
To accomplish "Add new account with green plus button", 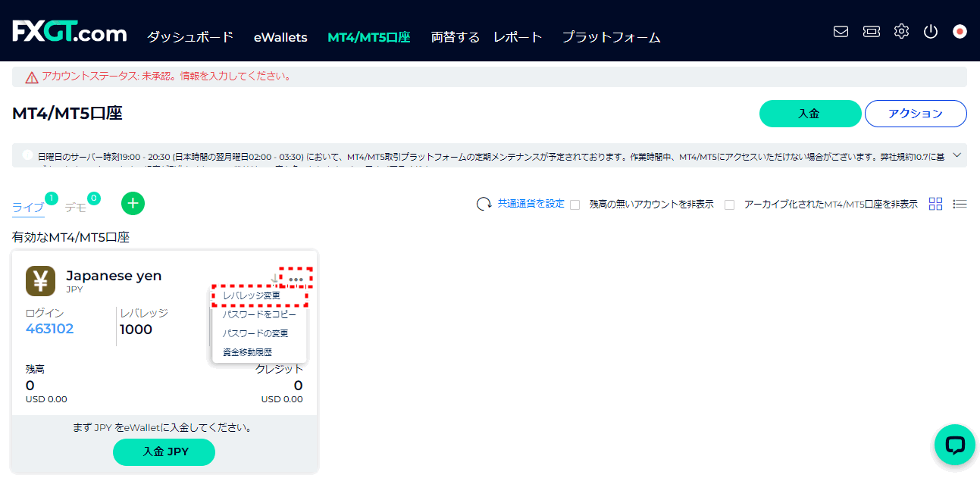I will [x=133, y=203].
